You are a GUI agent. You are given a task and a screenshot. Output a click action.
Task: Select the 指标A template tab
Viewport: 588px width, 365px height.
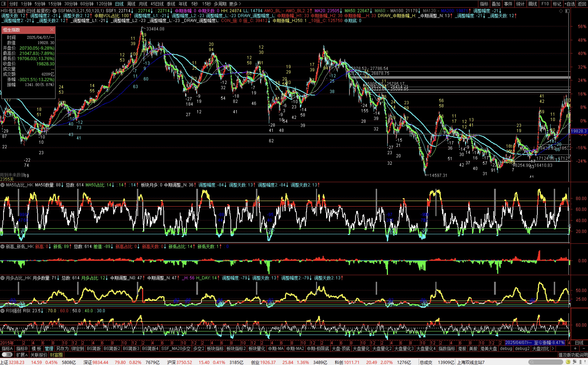(7, 349)
